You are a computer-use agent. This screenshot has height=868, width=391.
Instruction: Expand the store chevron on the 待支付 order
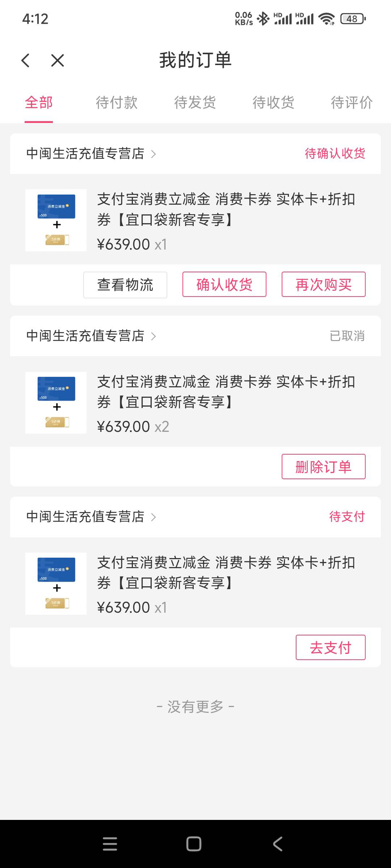(x=154, y=517)
